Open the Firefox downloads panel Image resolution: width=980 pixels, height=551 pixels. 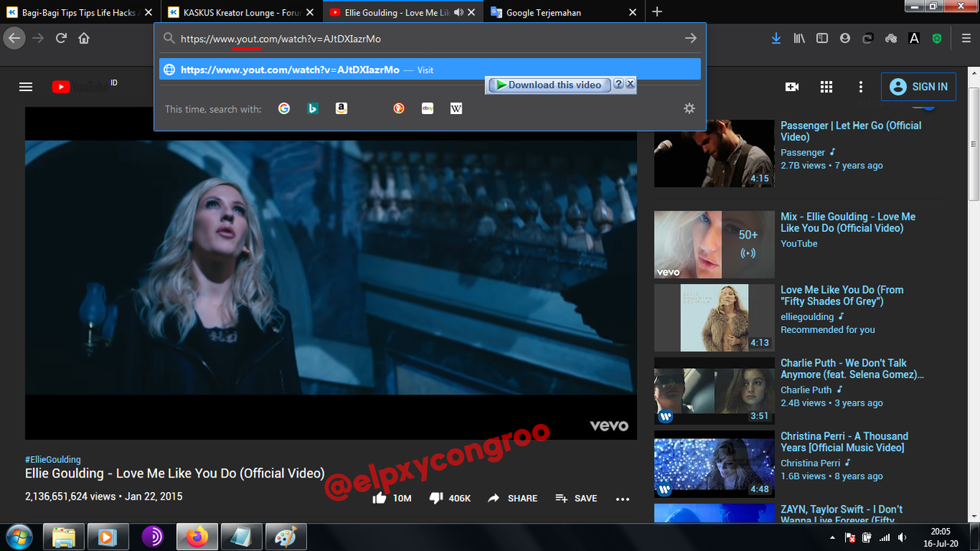(776, 38)
